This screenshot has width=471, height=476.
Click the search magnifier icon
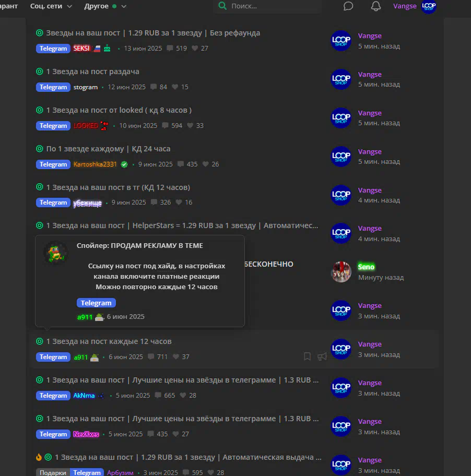222,6
